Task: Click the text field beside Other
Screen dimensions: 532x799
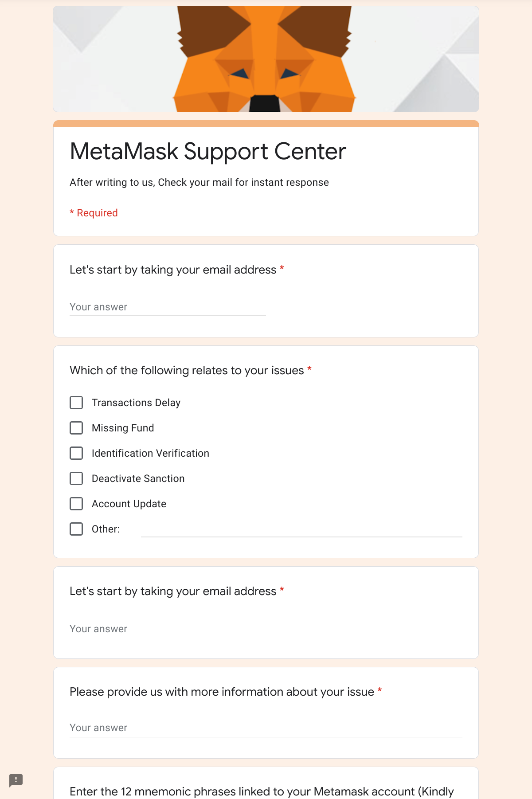Action: click(301, 529)
